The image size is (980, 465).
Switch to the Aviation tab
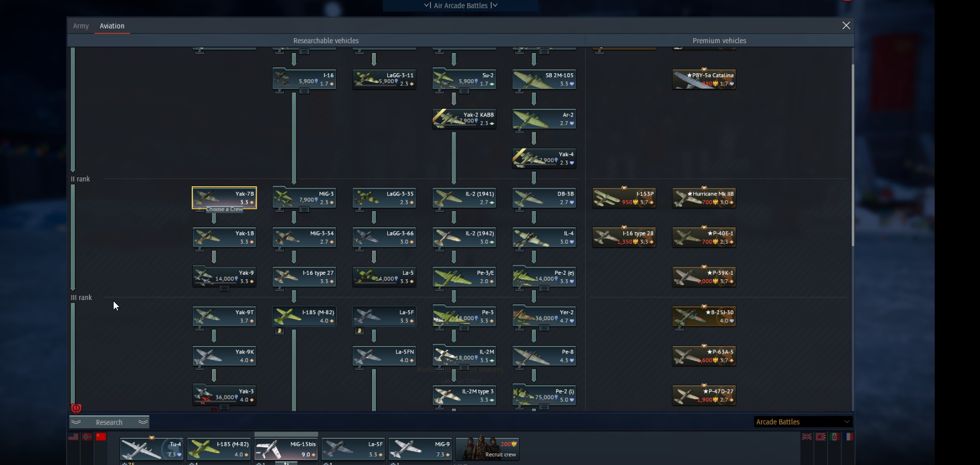pyautogui.click(x=112, y=26)
